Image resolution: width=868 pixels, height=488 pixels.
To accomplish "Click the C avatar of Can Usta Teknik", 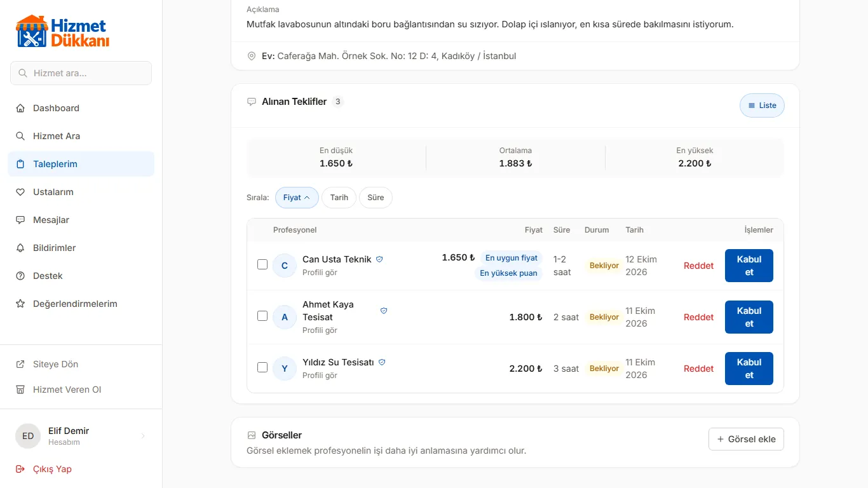I will point(285,266).
